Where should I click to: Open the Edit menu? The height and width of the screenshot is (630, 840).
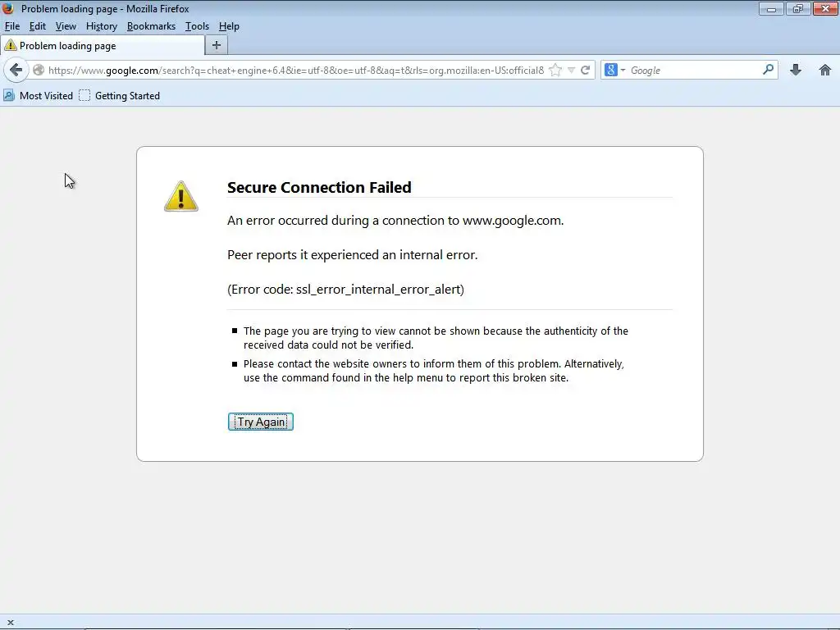[x=38, y=26]
